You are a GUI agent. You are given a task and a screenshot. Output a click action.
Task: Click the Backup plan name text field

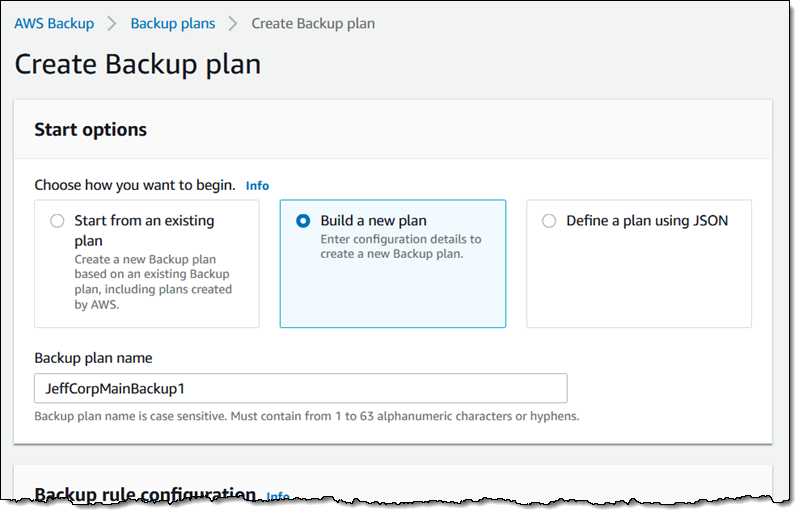coord(300,388)
